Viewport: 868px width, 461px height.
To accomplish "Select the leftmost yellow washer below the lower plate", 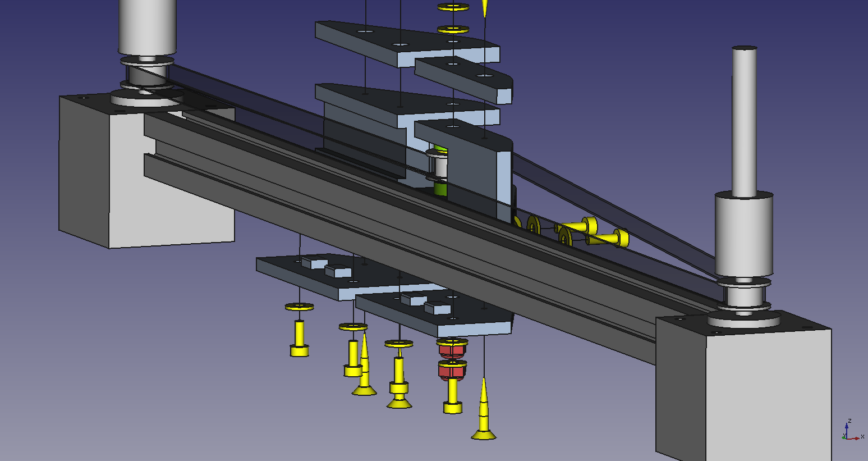I will (299, 307).
